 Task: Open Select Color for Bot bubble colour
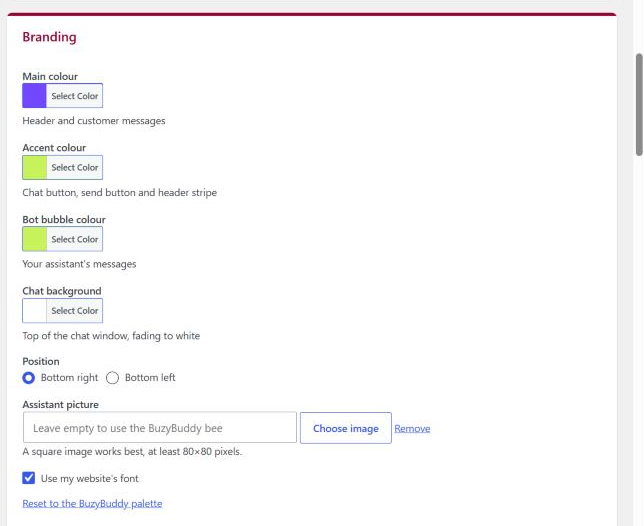(x=74, y=239)
